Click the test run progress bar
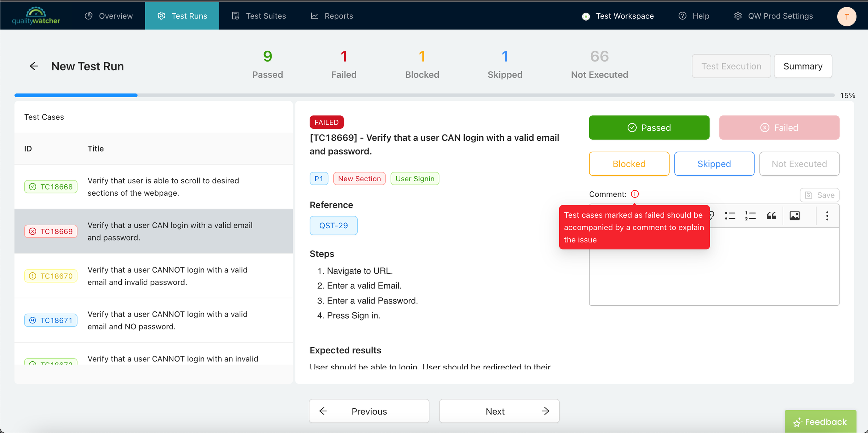 pos(424,95)
